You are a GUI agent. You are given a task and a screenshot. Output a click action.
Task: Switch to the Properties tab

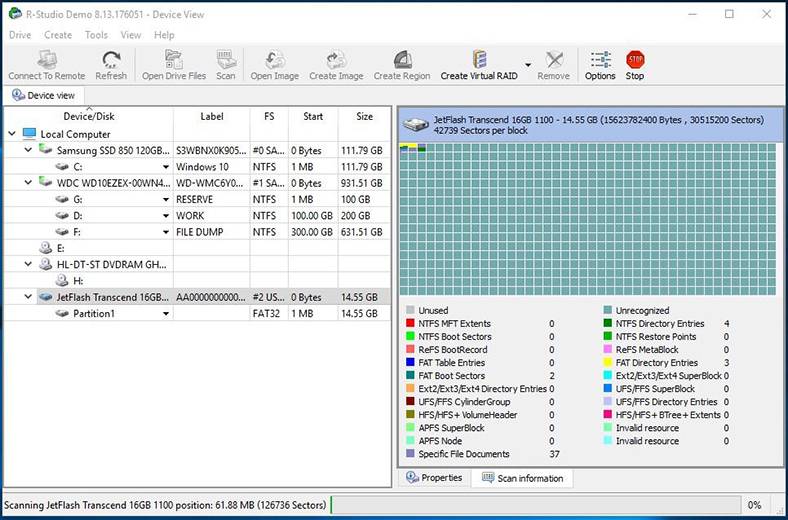(434, 478)
